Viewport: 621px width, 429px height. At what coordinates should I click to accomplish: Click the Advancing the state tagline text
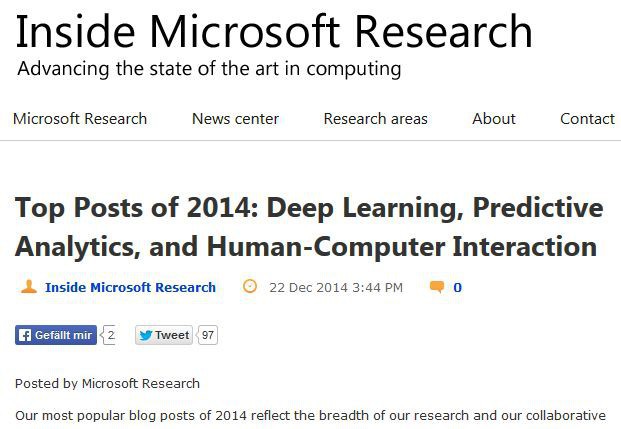209,69
